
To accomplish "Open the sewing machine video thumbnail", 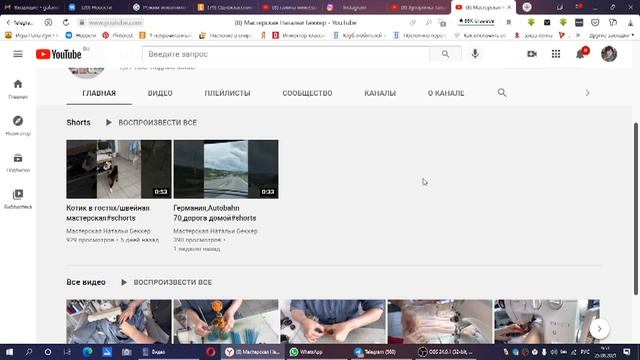I will pyautogui.click(x=547, y=322).
